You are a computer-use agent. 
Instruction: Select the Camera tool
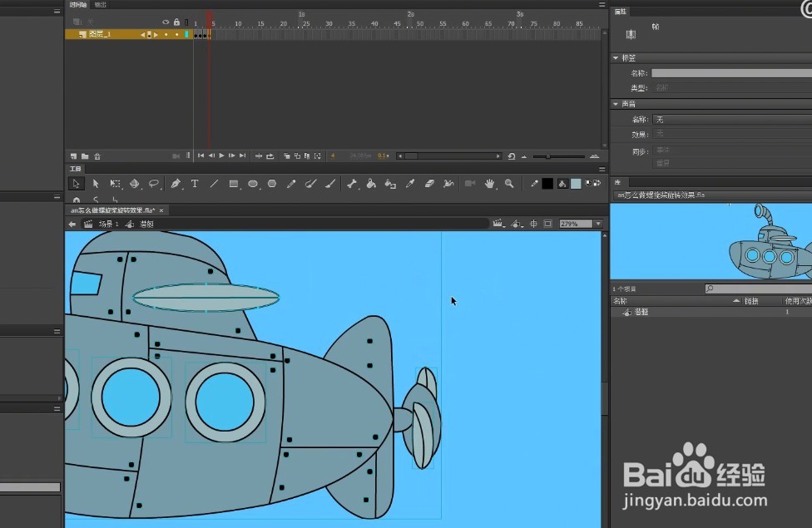coord(470,183)
